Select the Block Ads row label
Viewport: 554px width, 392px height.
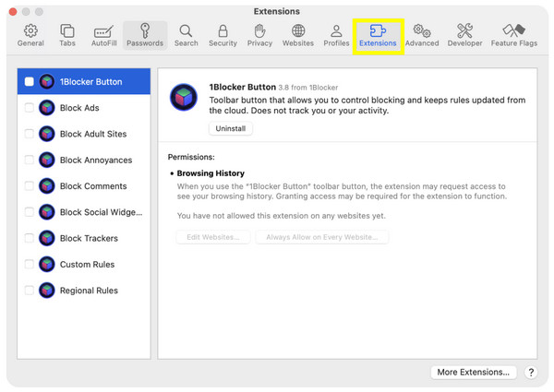tap(79, 108)
